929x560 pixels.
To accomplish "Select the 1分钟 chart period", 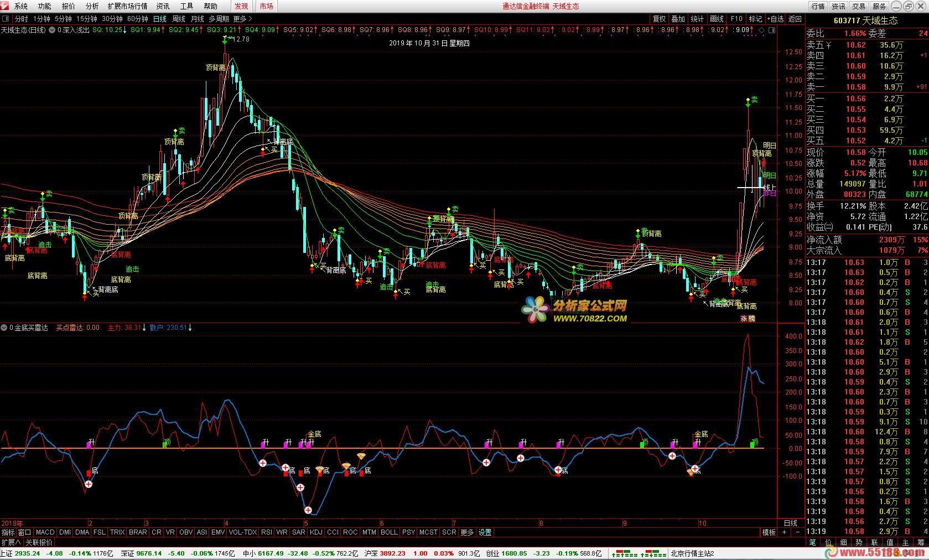I will pos(41,19).
